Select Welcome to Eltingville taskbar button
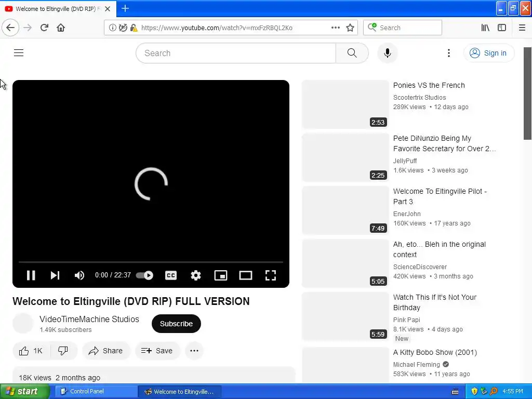The width and height of the screenshot is (532, 399). pyautogui.click(x=180, y=392)
